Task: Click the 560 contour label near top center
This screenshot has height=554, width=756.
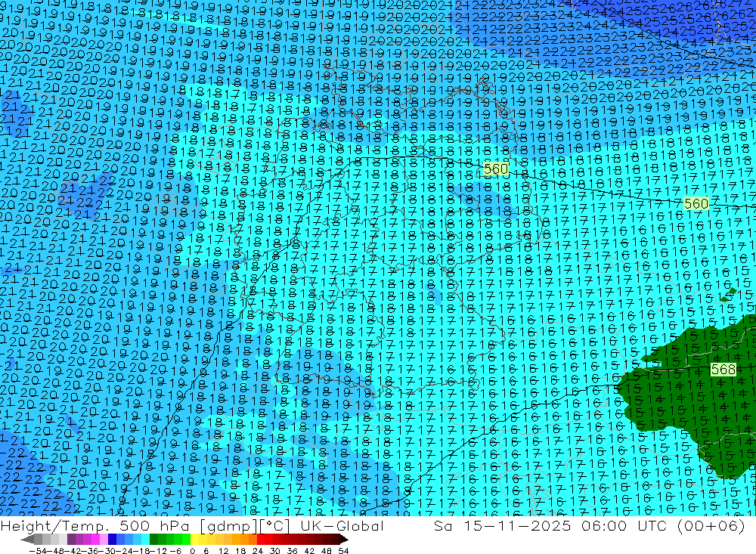Action: (496, 169)
